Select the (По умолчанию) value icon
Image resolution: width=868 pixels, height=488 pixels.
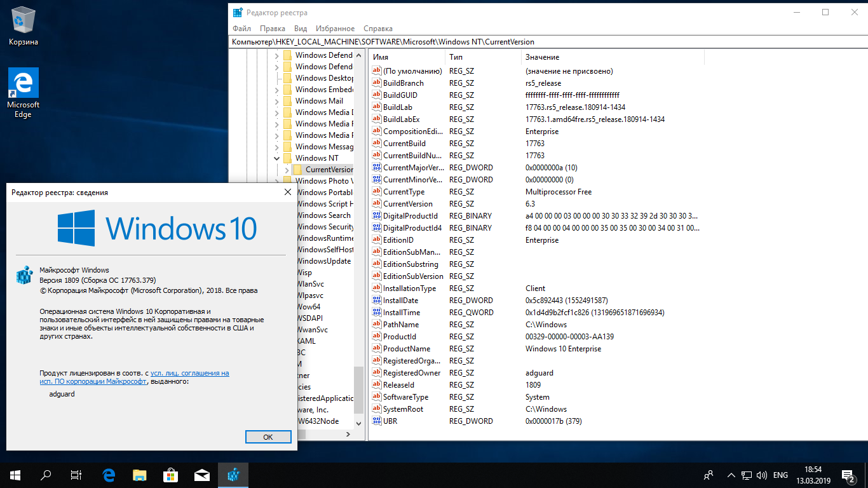376,71
